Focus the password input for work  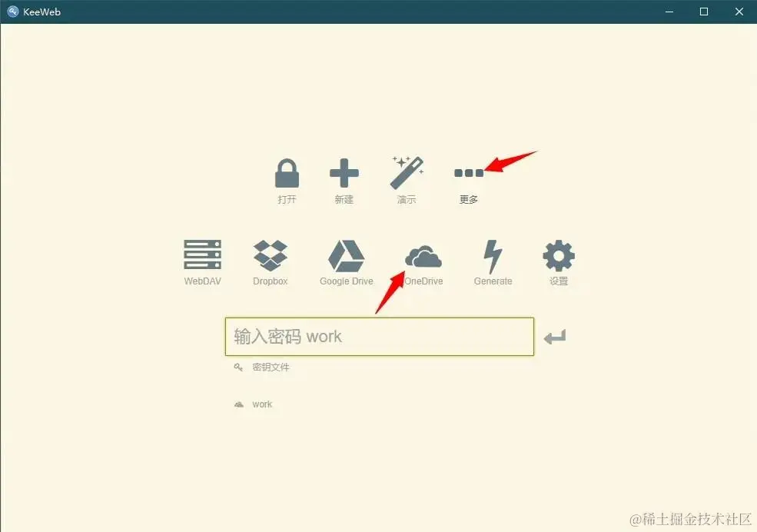point(380,337)
